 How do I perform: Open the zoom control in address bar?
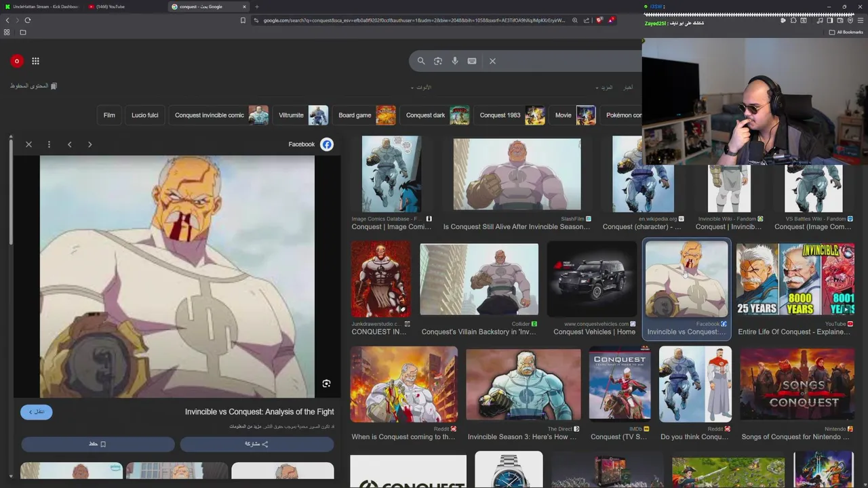[x=575, y=20]
